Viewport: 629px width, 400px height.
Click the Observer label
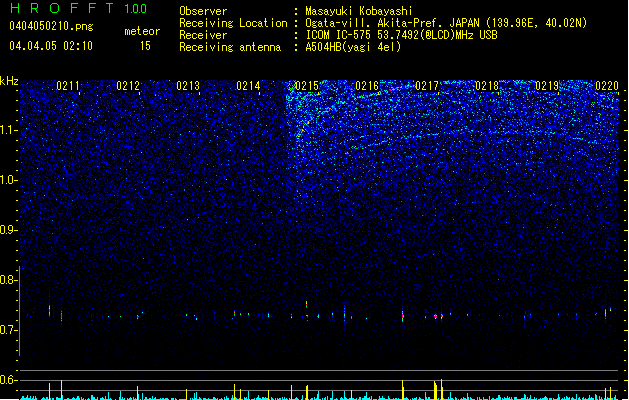point(203,11)
